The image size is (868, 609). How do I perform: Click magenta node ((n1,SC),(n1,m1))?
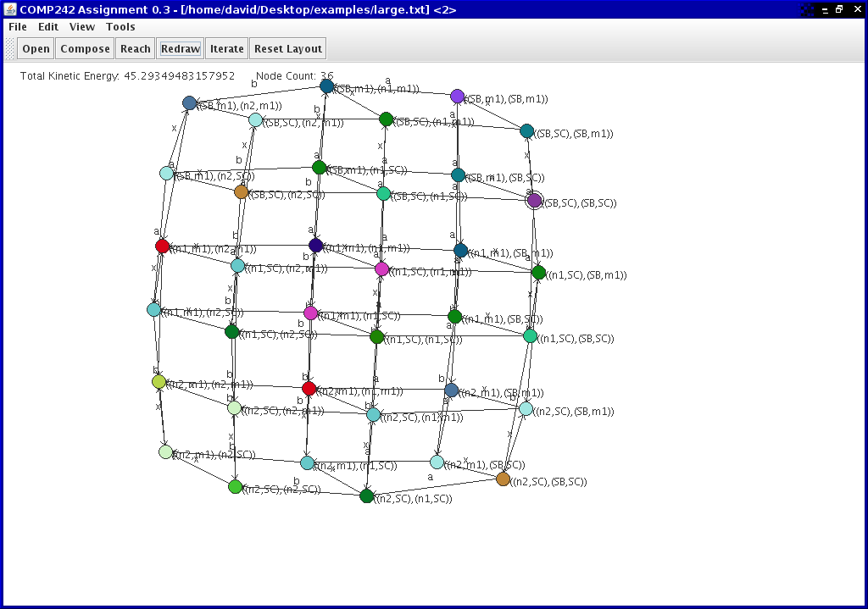pyautogui.click(x=381, y=269)
